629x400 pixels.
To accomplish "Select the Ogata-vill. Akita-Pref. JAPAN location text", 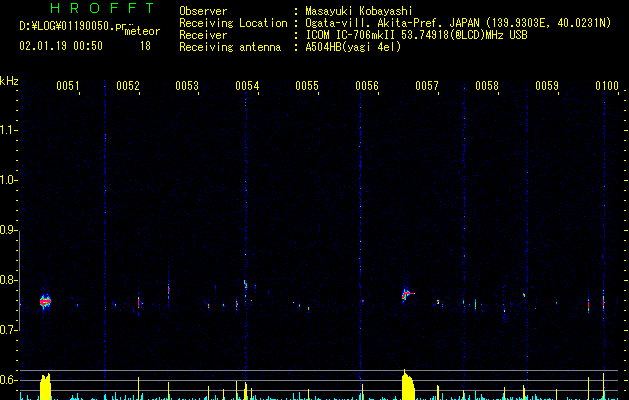I will coord(392,23).
